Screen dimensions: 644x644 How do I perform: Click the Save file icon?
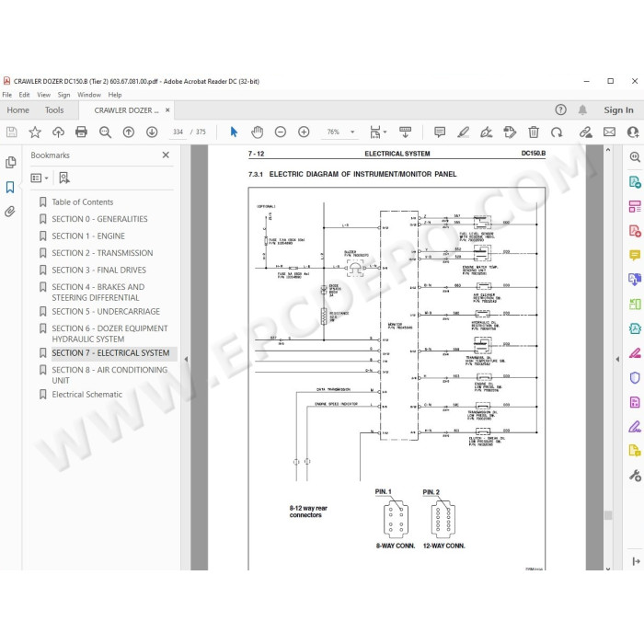pos(11,132)
